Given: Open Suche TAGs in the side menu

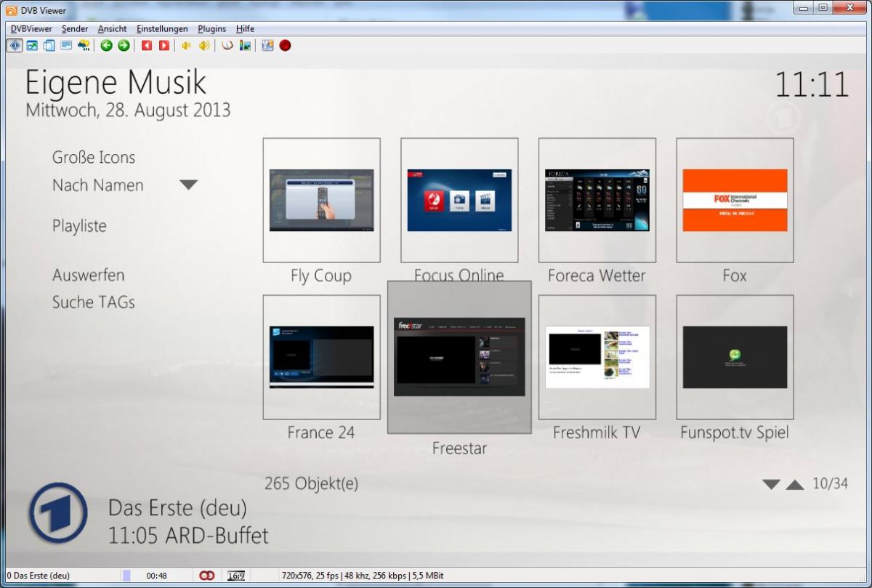Looking at the screenshot, I should (93, 302).
